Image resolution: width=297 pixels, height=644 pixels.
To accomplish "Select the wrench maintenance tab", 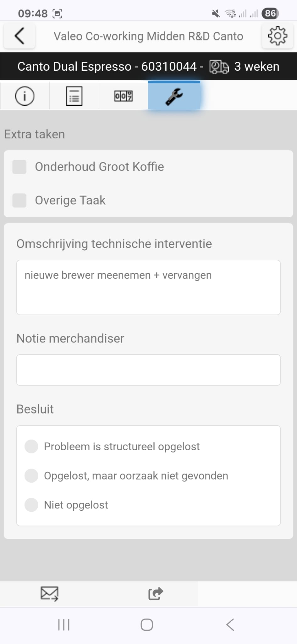I will pyautogui.click(x=174, y=96).
